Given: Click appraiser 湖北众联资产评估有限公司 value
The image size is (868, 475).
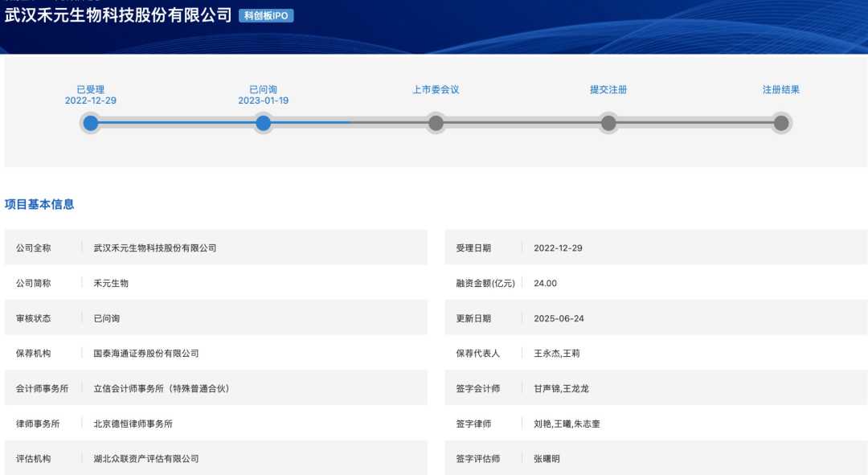Looking at the screenshot, I should 146,459.
